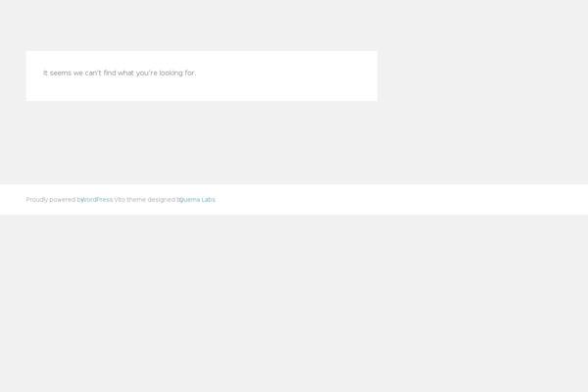Click the "Vito theme designed by" text
Image resolution: width=588 pixels, height=392 pixels.
tap(148, 200)
